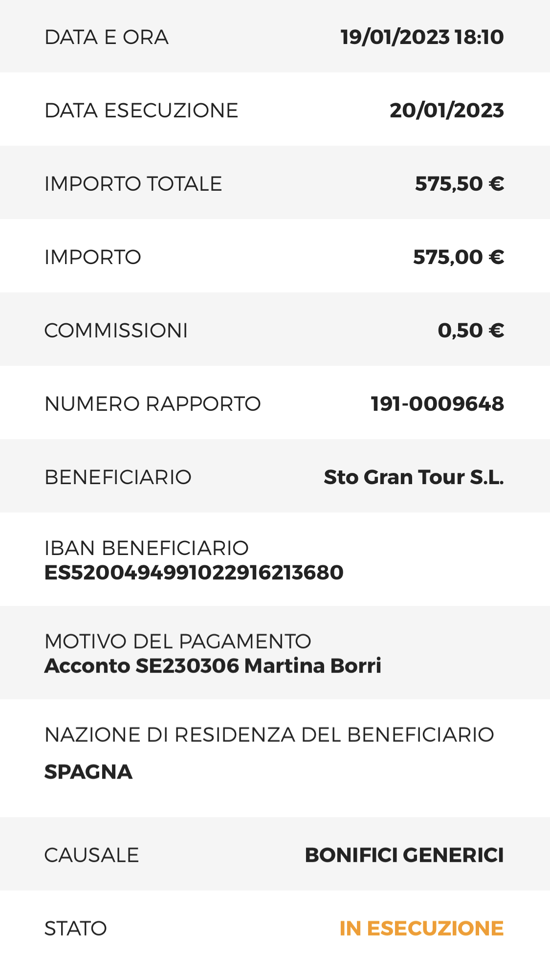Tap the IMPORTO TOTALE label
The height and width of the screenshot is (980, 550).
133,184
